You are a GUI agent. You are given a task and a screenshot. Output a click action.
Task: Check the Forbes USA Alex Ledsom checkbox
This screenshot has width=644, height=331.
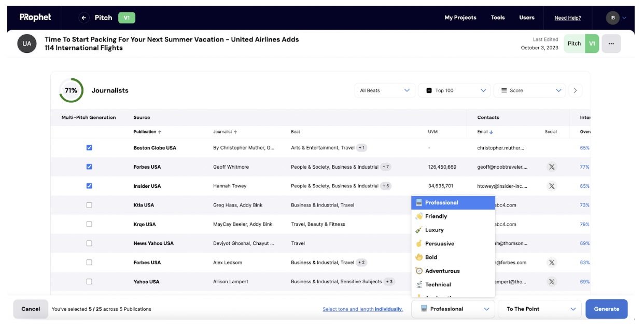click(x=89, y=263)
